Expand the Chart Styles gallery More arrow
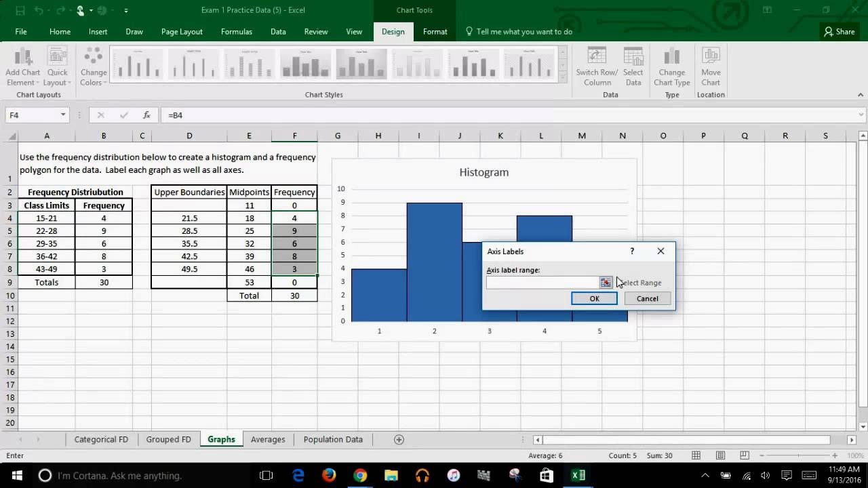868x488 pixels. tap(562, 77)
